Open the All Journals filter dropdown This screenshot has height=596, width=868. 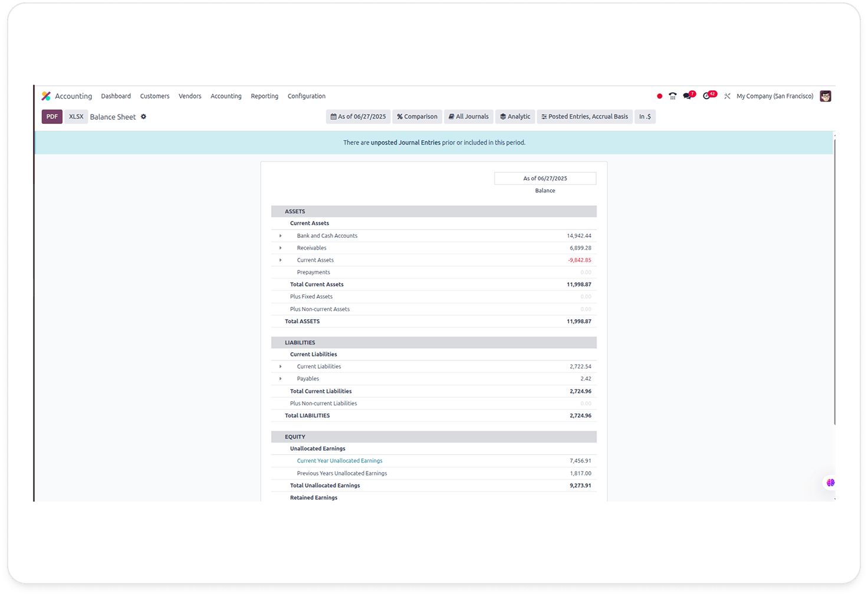click(x=468, y=117)
